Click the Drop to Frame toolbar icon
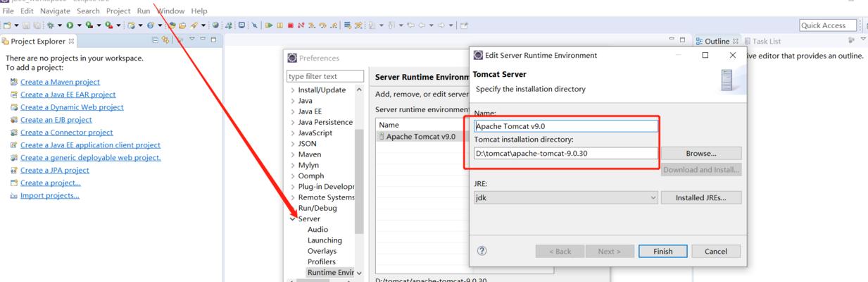This screenshot has width=868, height=282. tap(347, 25)
